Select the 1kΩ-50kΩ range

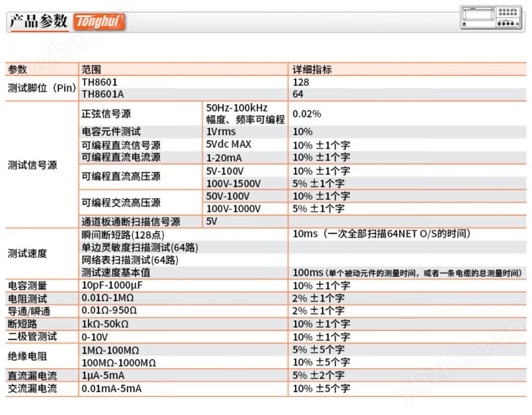tap(105, 324)
